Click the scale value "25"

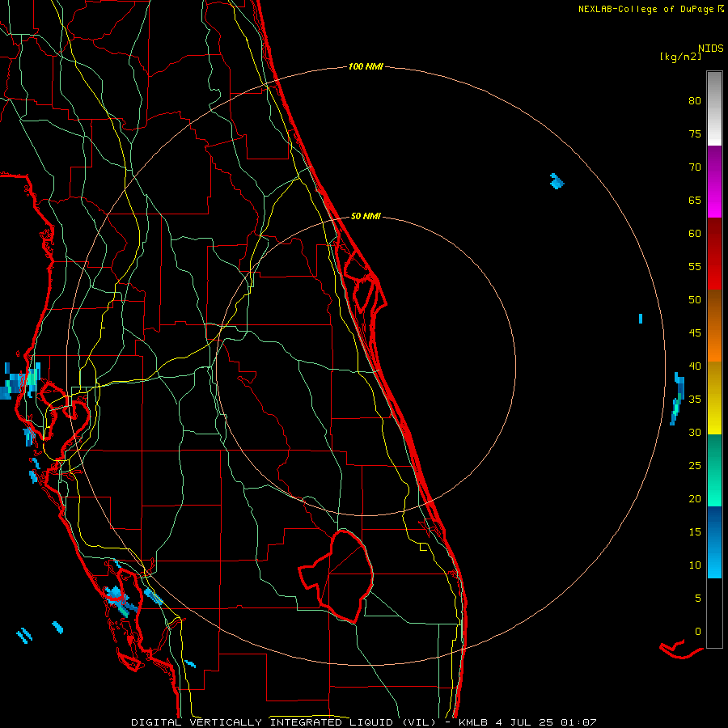pos(695,466)
